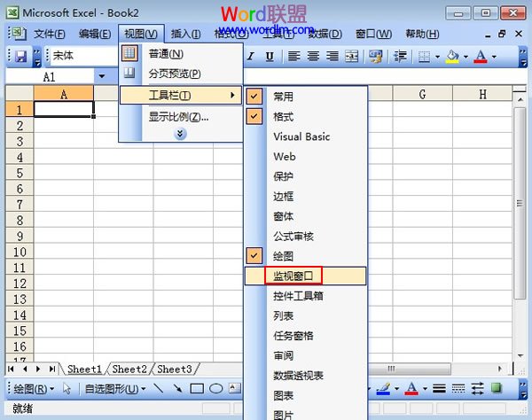Open the 工具栏 submenu arrow
This screenshot has height=420, width=532.
click(x=232, y=96)
